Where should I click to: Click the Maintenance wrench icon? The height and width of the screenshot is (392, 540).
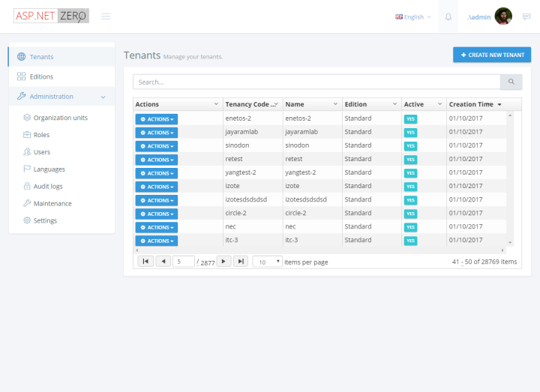pos(27,203)
